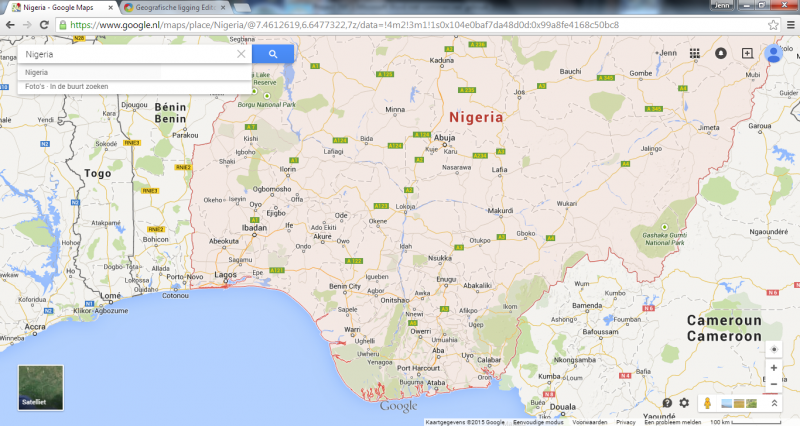Click Een probleem melden link
Image resolution: width=800 pixels, height=426 pixels.
pos(672,422)
